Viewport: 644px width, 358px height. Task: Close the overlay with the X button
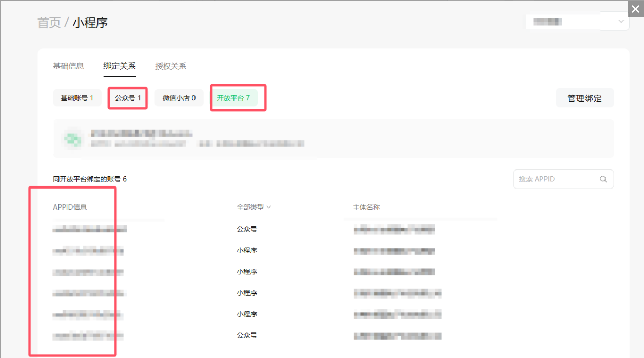click(x=636, y=8)
